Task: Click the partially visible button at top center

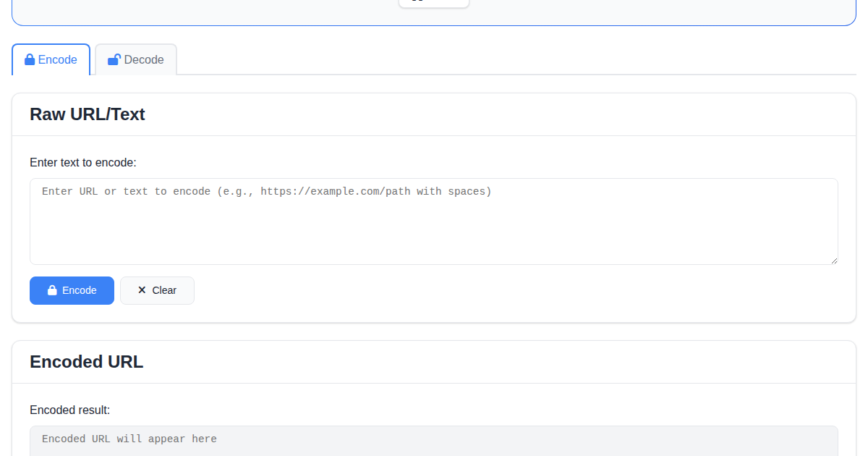Action: (434, 3)
